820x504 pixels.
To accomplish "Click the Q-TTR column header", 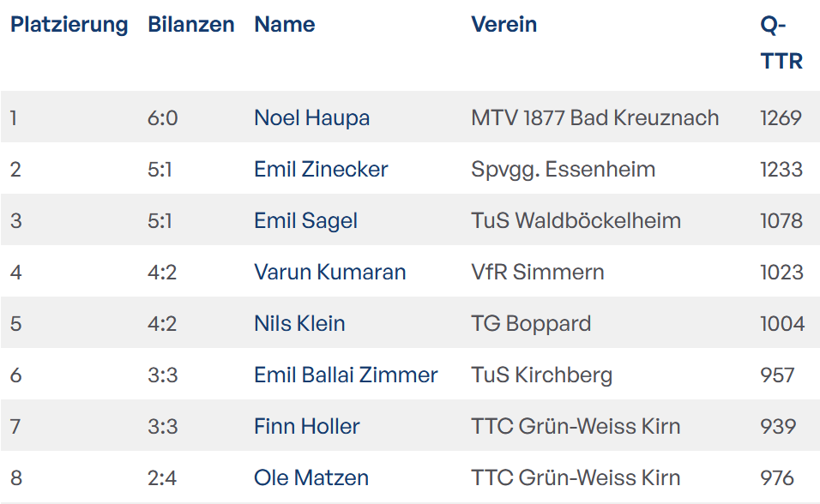I will 781,43.
